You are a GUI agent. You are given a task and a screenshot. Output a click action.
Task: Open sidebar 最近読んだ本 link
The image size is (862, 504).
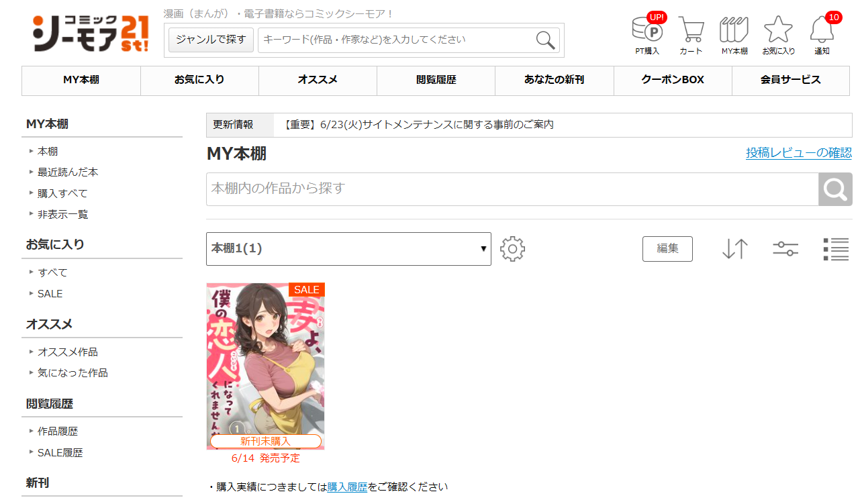point(68,172)
